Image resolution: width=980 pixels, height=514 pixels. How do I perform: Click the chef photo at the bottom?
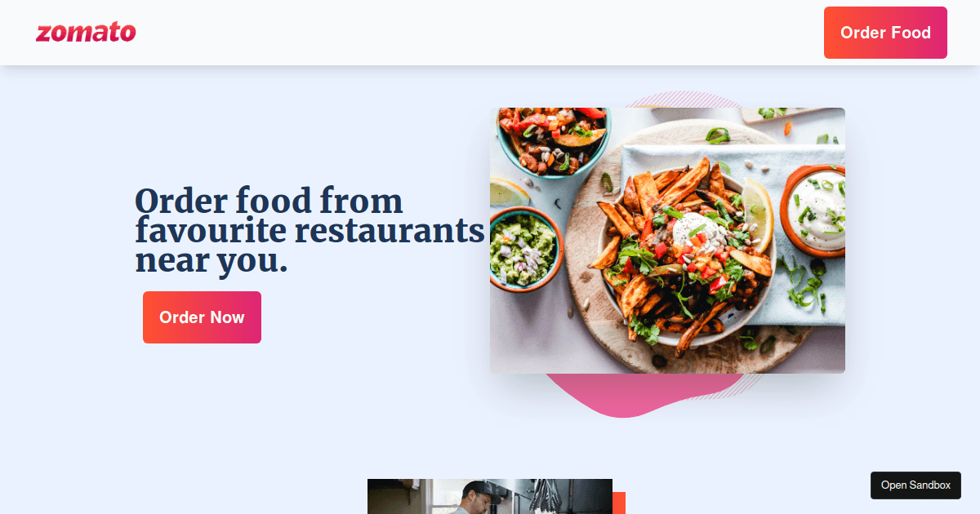pyautogui.click(x=490, y=496)
